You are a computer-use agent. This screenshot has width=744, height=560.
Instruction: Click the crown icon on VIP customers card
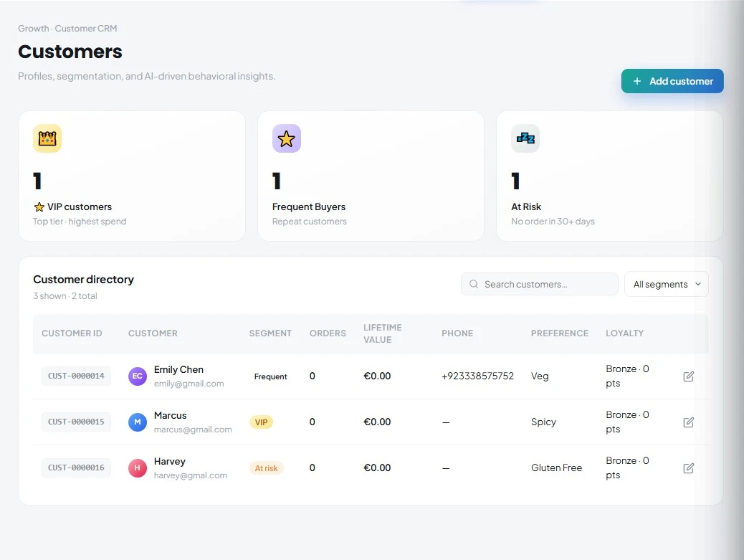tap(47, 138)
